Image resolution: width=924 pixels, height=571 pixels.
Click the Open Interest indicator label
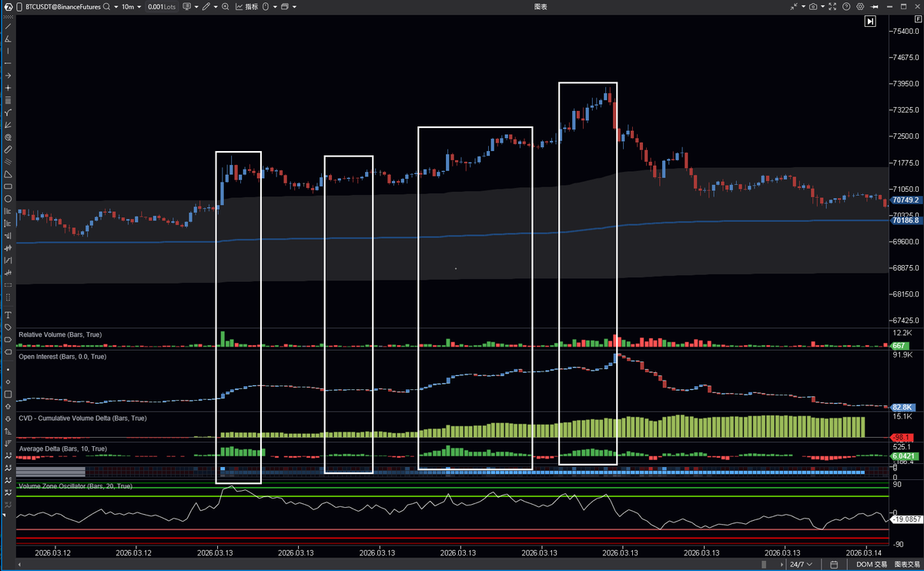tap(62, 357)
